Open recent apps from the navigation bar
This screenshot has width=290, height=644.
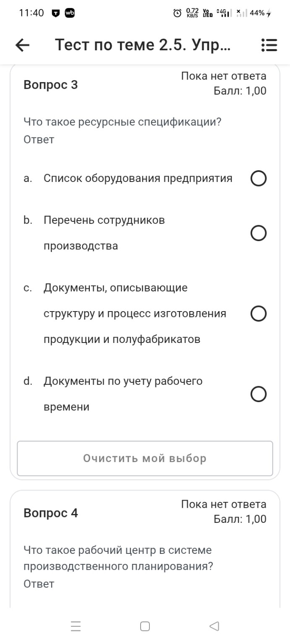pos(75,626)
